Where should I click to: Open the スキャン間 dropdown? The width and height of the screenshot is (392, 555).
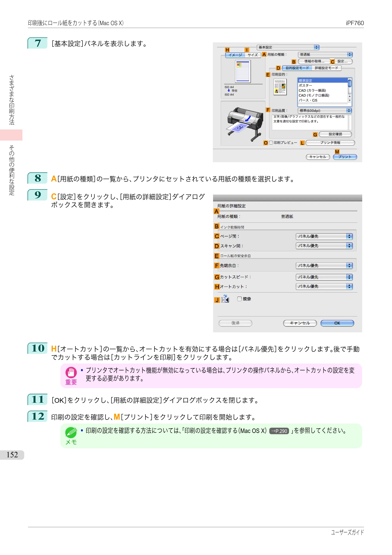324,246
